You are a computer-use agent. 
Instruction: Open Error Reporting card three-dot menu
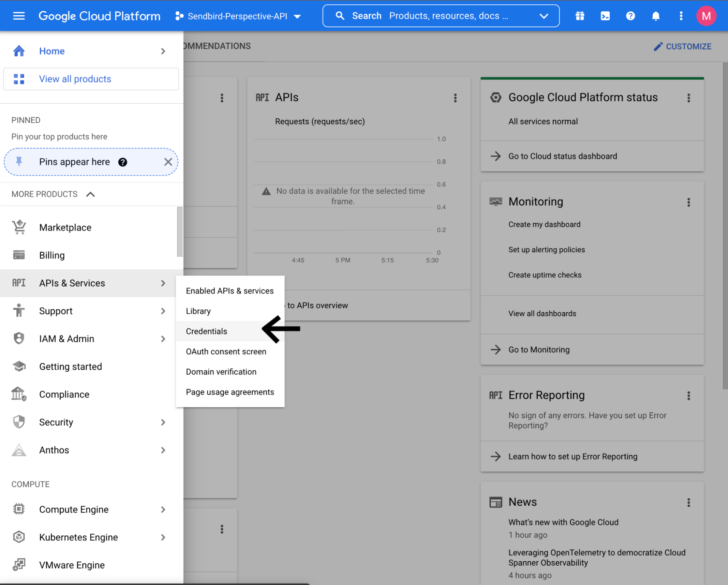(x=689, y=396)
